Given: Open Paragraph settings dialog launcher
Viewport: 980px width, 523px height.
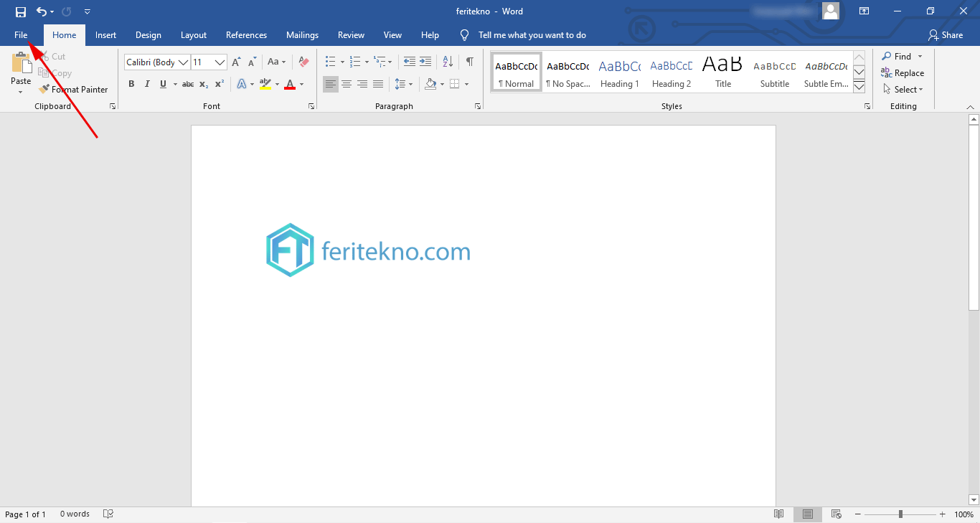Looking at the screenshot, I should click(478, 106).
